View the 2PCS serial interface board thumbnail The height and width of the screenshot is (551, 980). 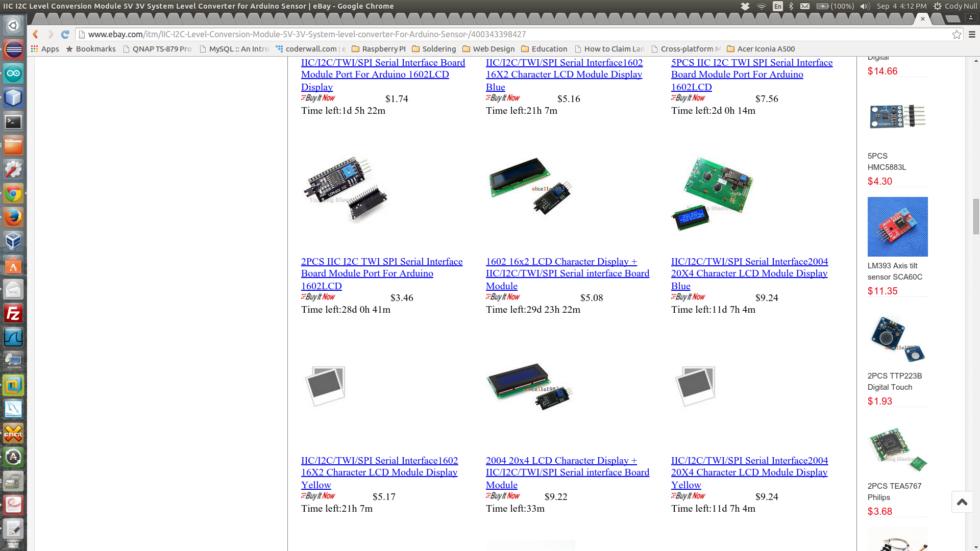346,190
